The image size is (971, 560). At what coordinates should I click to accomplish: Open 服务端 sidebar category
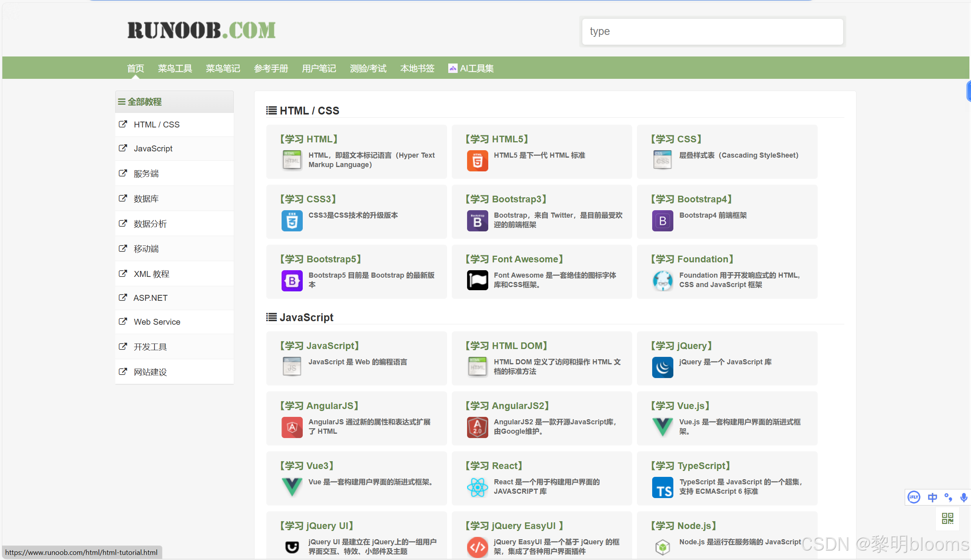175,173
